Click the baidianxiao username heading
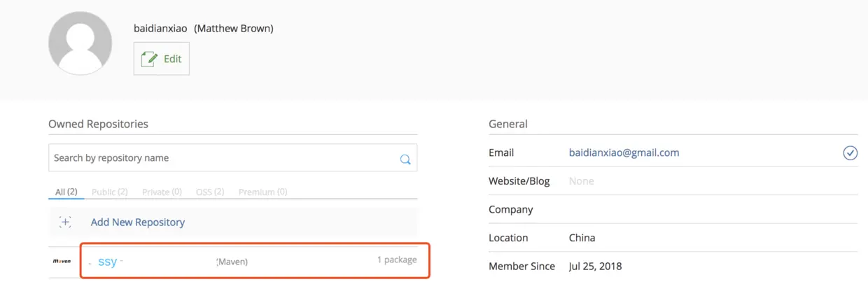This screenshot has width=868, height=284. point(160,29)
